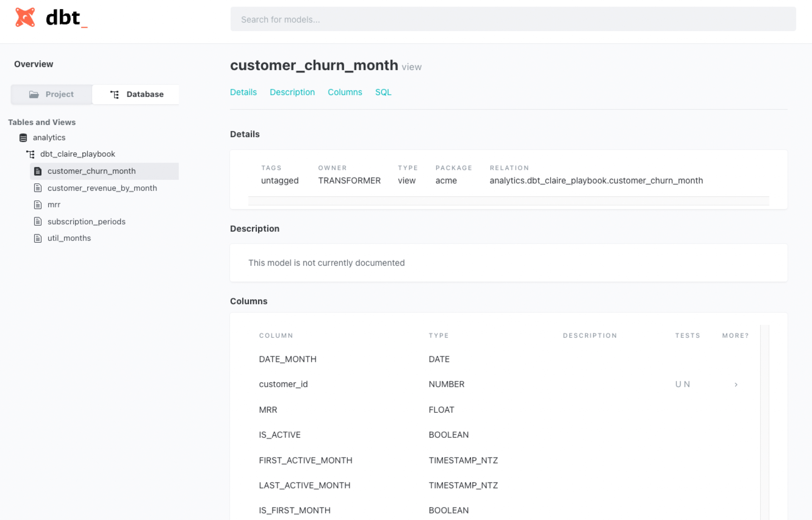Click the customer_revenue_by_month file icon
812x520 pixels.
tap(38, 188)
